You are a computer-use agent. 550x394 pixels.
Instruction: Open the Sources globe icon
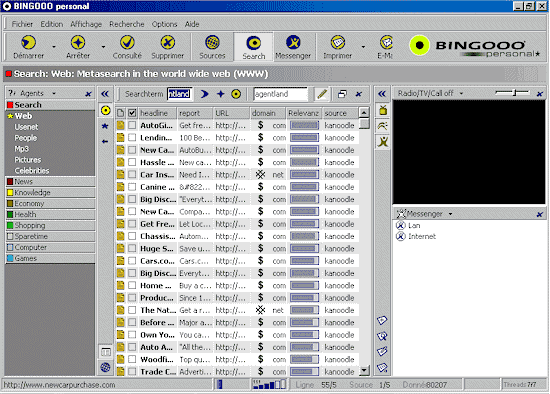[212, 43]
